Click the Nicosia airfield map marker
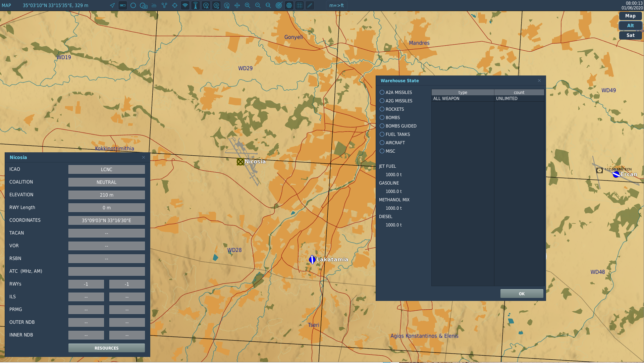This screenshot has height=363, width=644. click(240, 162)
